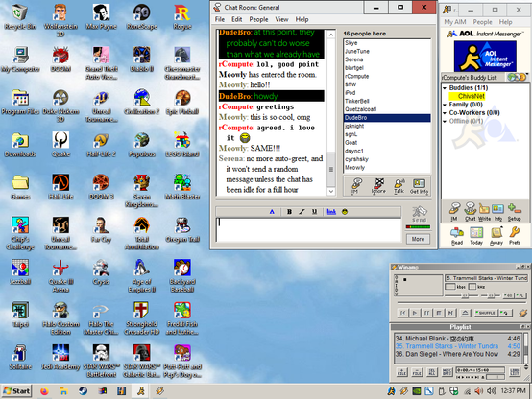Click Away icon in Buddy List
Screen dimensions: 532x399
496,236
